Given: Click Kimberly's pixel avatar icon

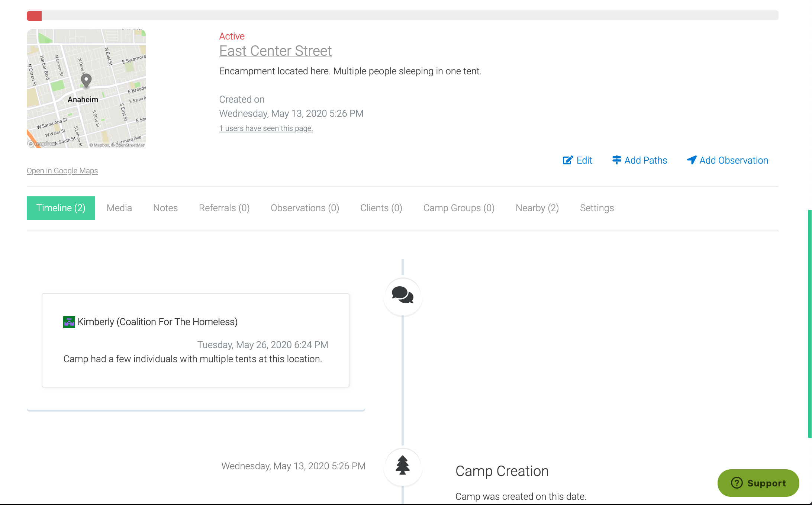Looking at the screenshot, I should [69, 322].
